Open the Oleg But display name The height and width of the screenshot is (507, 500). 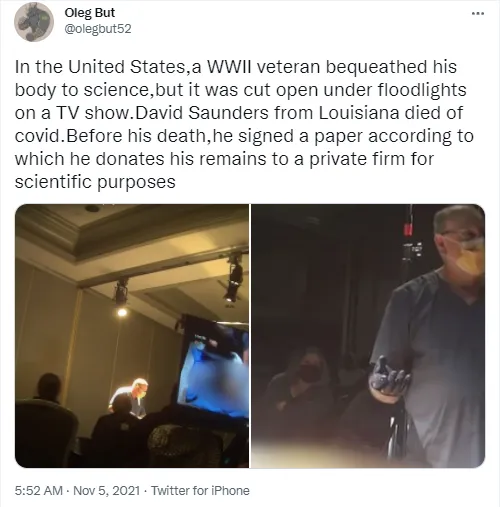89,13
